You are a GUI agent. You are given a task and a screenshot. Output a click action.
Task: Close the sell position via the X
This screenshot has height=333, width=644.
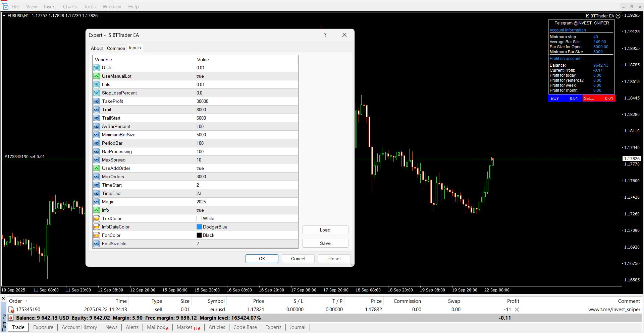click(x=517, y=309)
